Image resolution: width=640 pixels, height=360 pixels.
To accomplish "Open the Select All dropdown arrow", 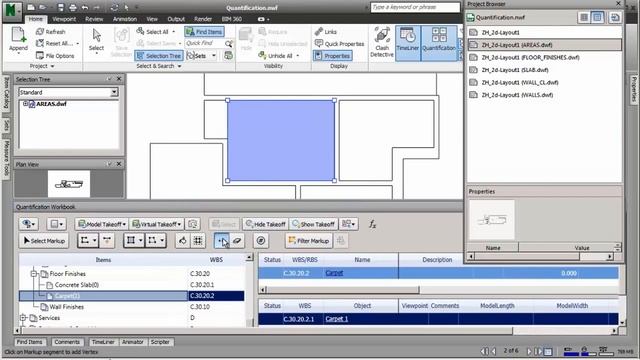I will pos(174,31).
